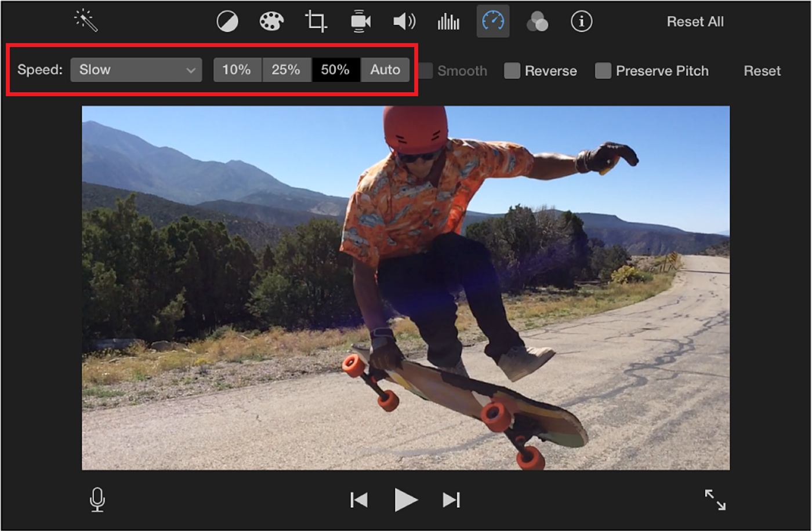Enable the Reverse checkbox
Screen dimensions: 812x531
(x=511, y=71)
